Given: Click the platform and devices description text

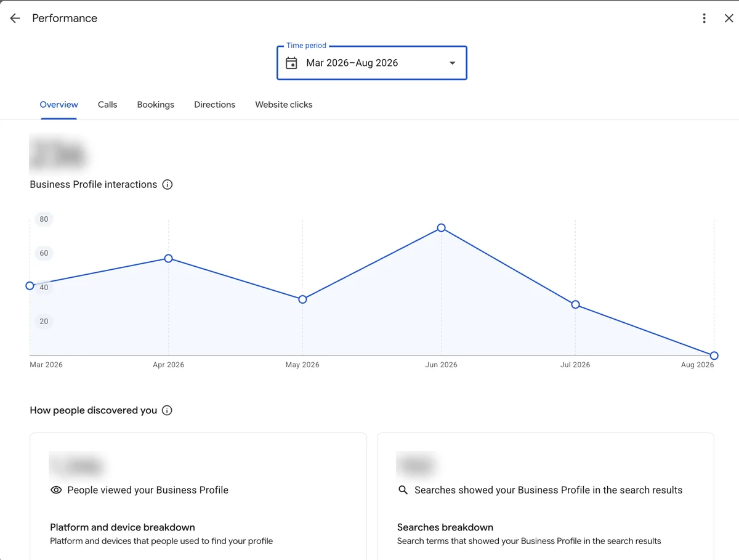Looking at the screenshot, I should (161, 542).
